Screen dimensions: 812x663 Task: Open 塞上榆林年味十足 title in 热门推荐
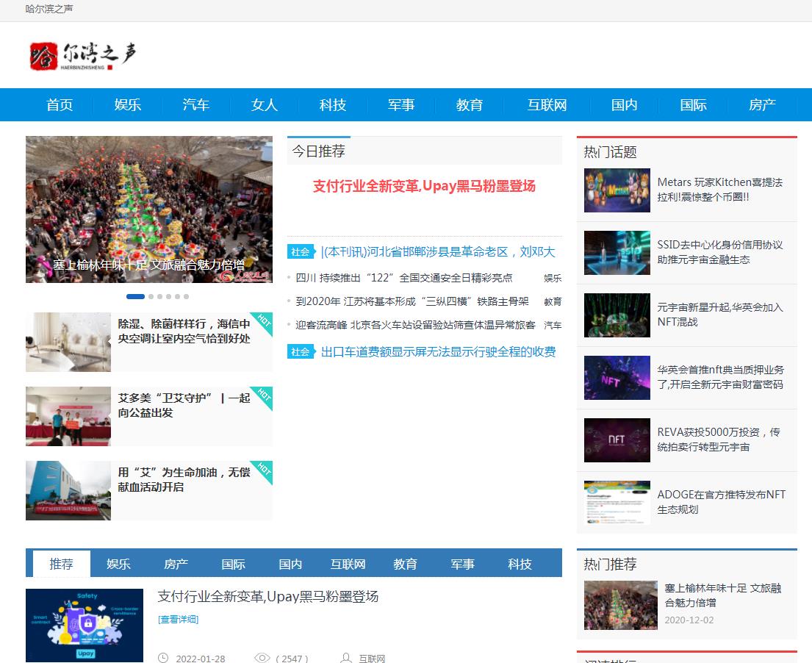pyautogui.click(x=723, y=595)
